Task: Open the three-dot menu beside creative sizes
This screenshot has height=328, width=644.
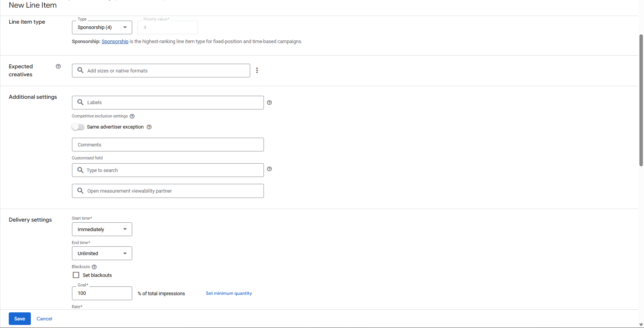Action: (257, 70)
